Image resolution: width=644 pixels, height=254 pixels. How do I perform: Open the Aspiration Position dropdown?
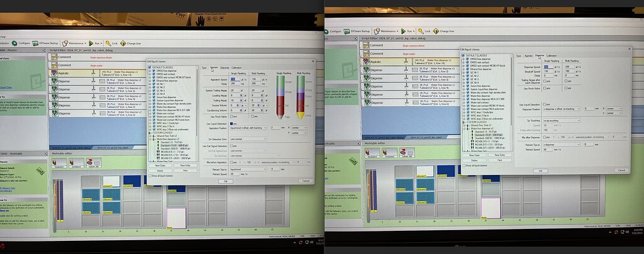pos(247,128)
